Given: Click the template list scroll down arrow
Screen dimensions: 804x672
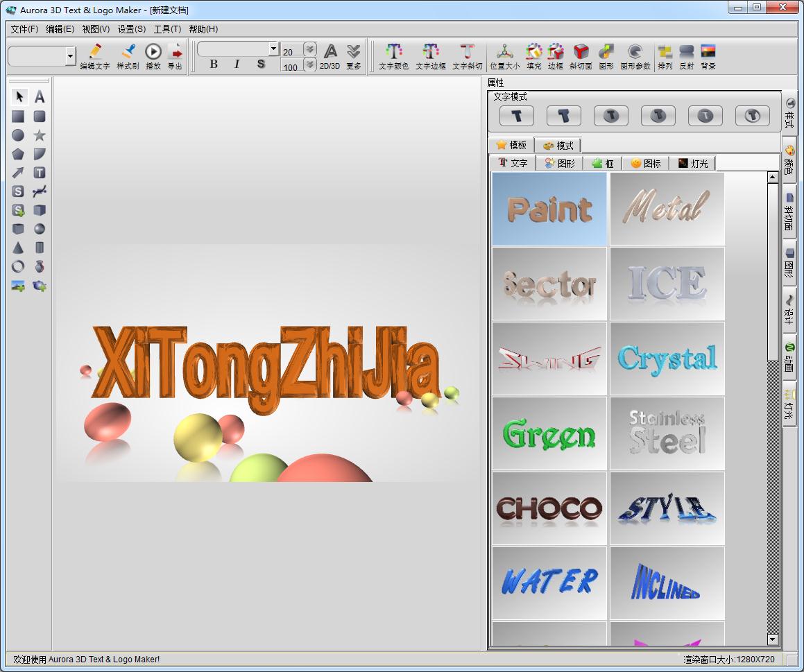Looking at the screenshot, I should [773, 639].
